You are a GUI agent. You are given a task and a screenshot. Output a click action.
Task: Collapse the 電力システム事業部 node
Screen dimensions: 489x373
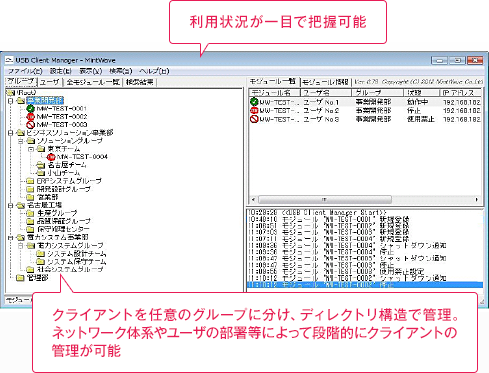10,237
